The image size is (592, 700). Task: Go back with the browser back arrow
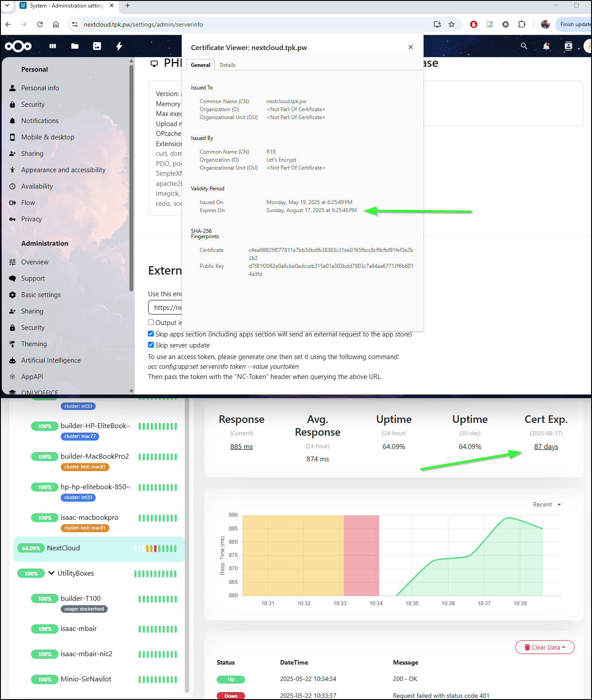tap(8, 24)
